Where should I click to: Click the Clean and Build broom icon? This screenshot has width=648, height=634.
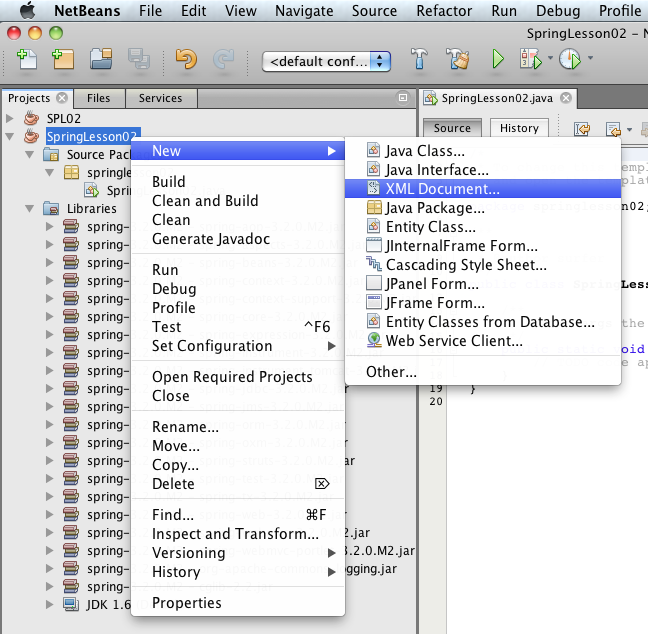[458, 59]
